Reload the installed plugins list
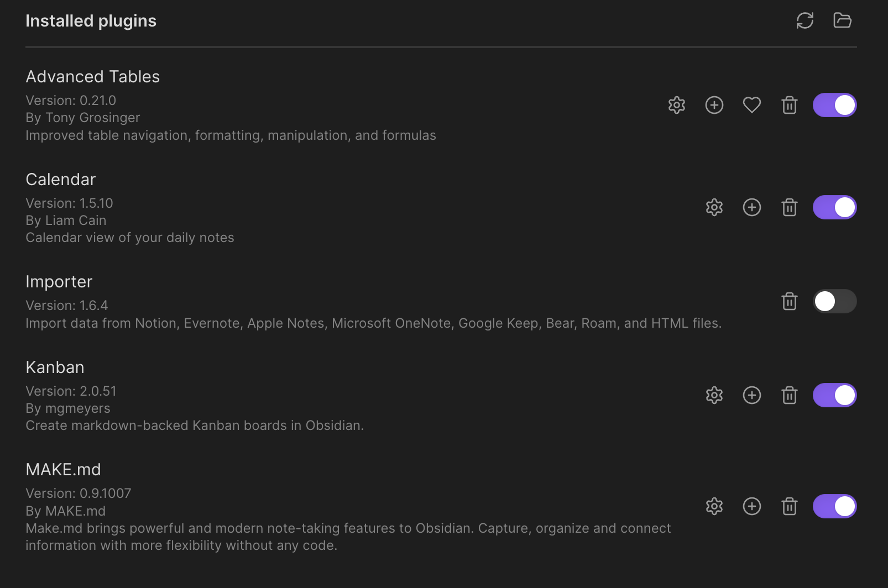This screenshot has width=888, height=588. (805, 20)
